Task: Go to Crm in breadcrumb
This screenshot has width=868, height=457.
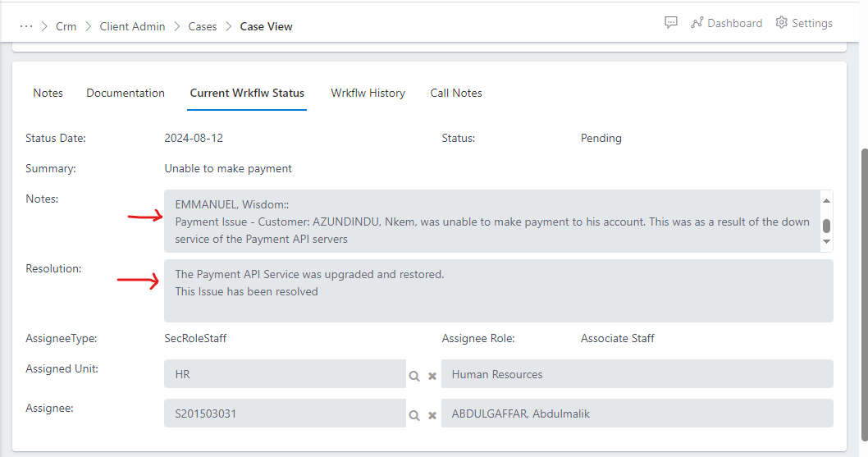Action: click(x=66, y=26)
